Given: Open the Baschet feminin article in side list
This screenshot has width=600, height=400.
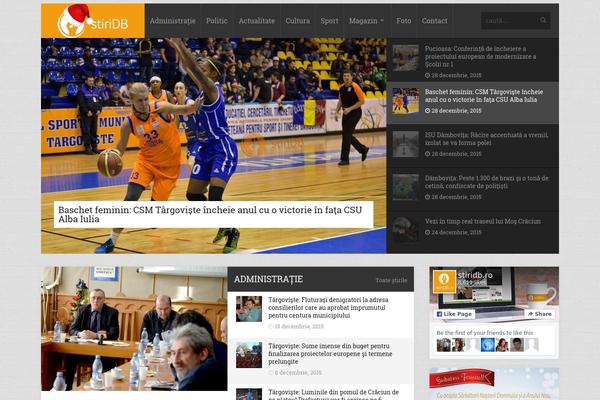Looking at the screenshot, I should click(484, 96).
